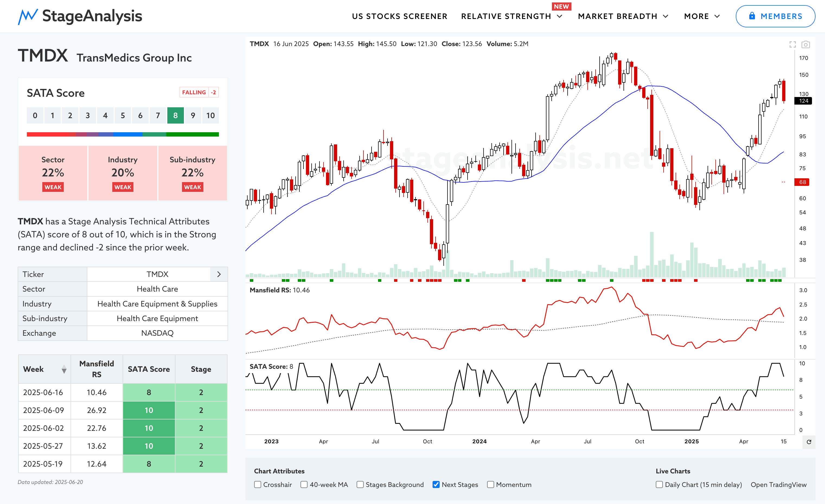Click the NEW badge above Relative Strength
The width and height of the screenshot is (825, 504).
click(x=561, y=6)
